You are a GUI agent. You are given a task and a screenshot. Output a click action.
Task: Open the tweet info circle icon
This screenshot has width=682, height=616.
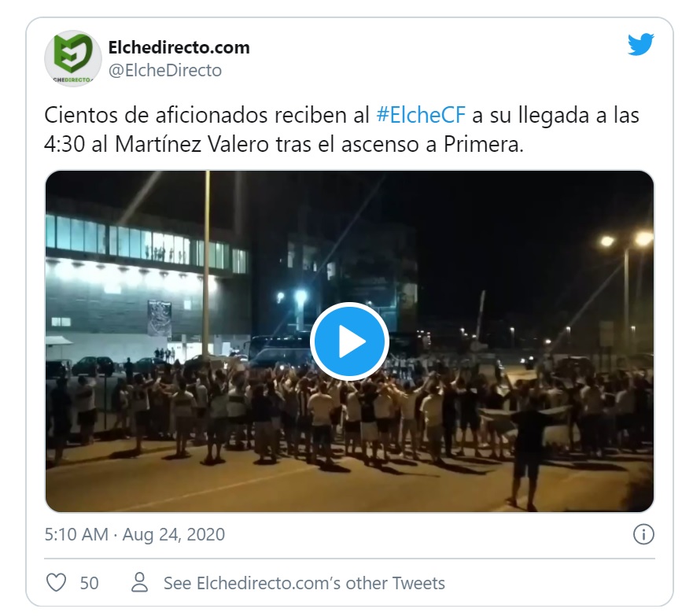coord(643,534)
